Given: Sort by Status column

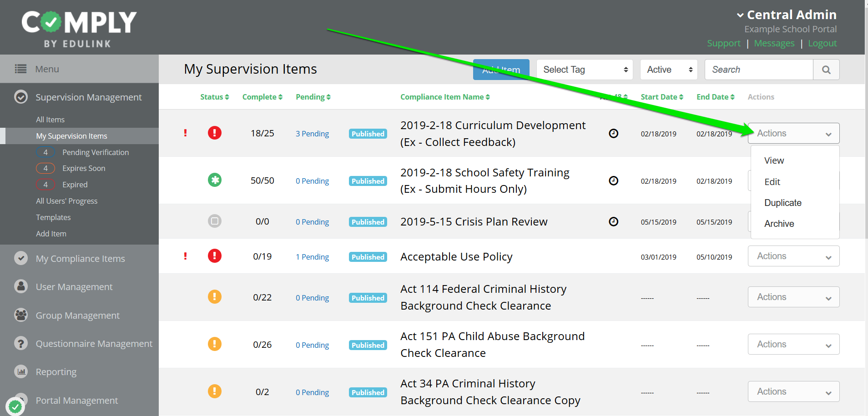Looking at the screenshot, I should click(214, 97).
